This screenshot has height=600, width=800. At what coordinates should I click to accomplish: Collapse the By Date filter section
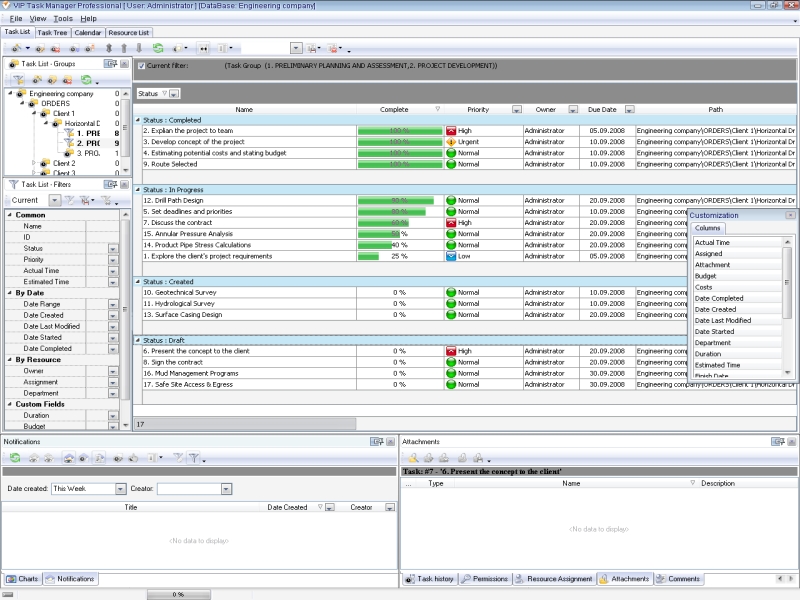click(x=10, y=293)
